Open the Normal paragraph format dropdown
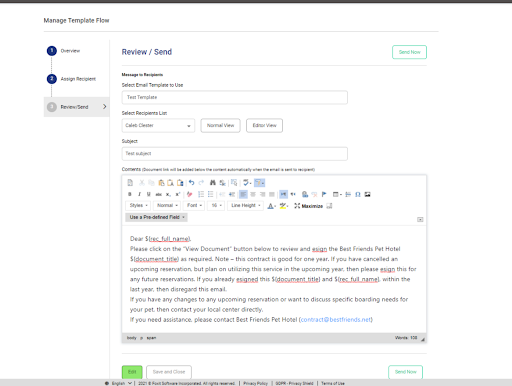The width and height of the screenshot is (512, 386). coord(167,206)
